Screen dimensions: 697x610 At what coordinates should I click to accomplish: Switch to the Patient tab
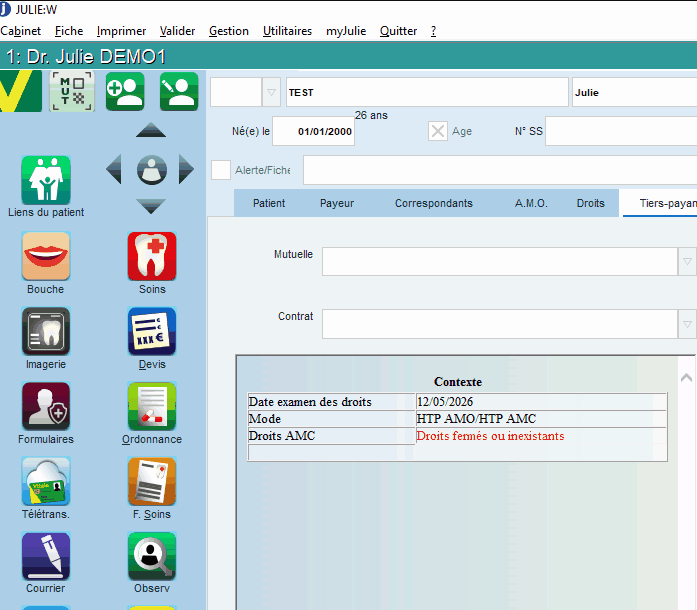point(269,203)
